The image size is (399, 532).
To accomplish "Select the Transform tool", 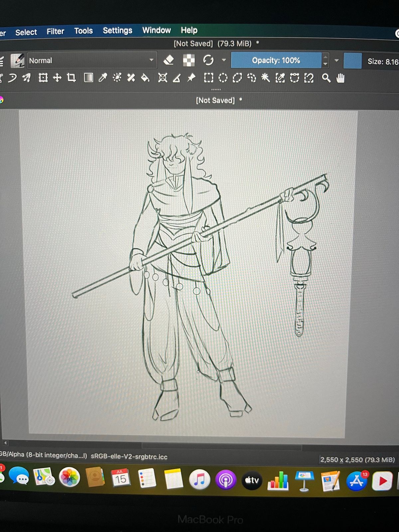I will (43, 78).
